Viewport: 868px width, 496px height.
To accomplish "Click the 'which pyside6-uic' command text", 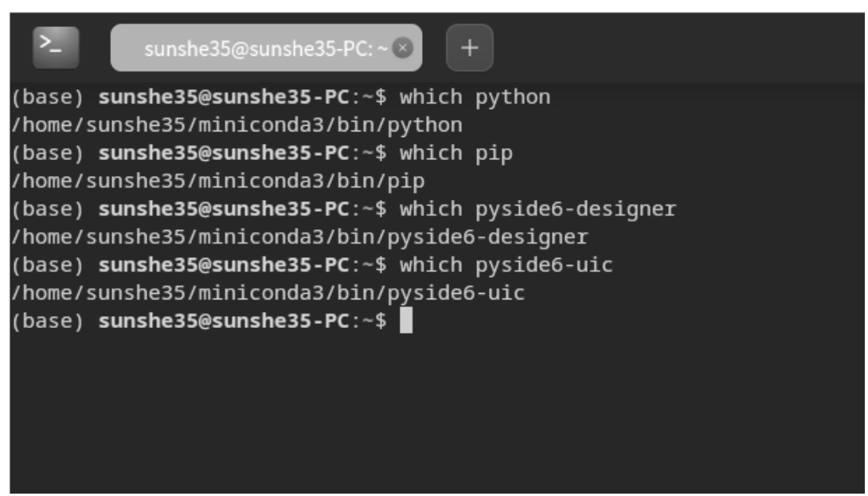I will point(506,265).
